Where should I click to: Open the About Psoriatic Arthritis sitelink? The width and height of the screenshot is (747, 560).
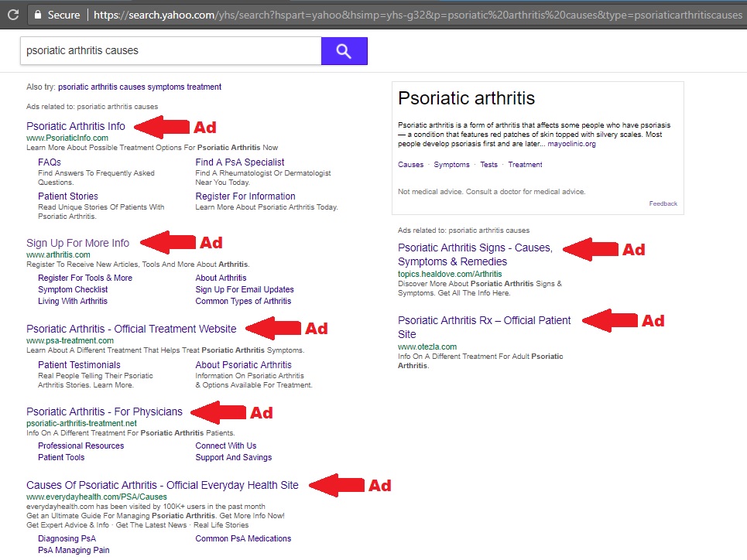tap(243, 365)
